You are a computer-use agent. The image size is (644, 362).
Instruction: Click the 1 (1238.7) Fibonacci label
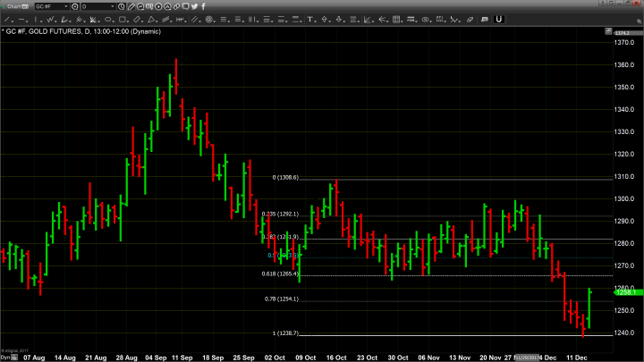[285, 333]
